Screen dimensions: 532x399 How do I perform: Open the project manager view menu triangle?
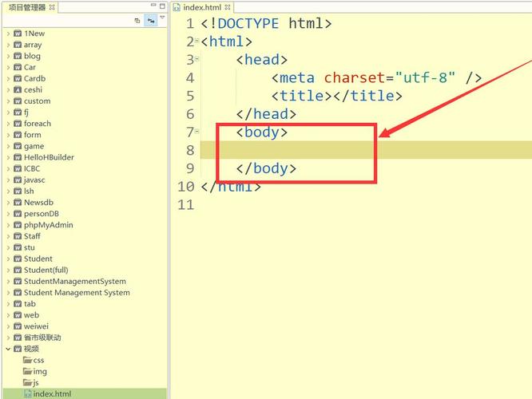pyautogui.click(x=163, y=18)
